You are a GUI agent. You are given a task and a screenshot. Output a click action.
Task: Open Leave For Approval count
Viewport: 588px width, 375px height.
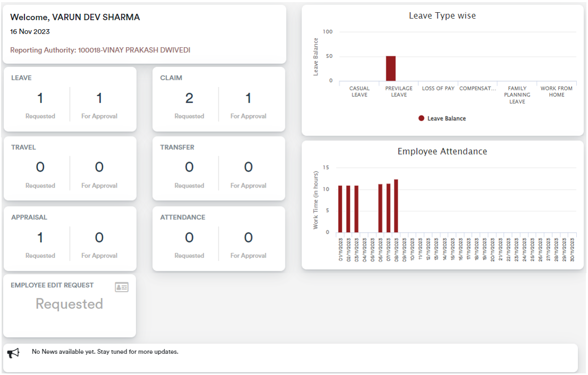click(x=99, y=98)
